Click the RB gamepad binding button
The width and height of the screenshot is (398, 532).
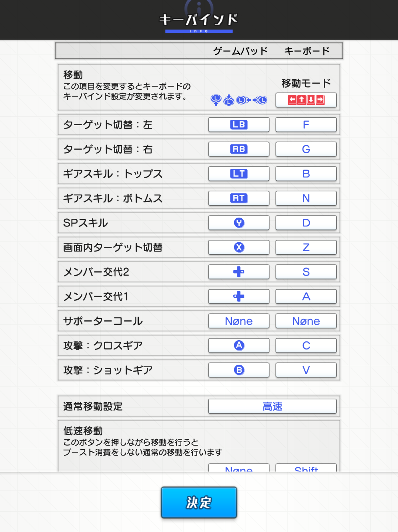(239, 149)
